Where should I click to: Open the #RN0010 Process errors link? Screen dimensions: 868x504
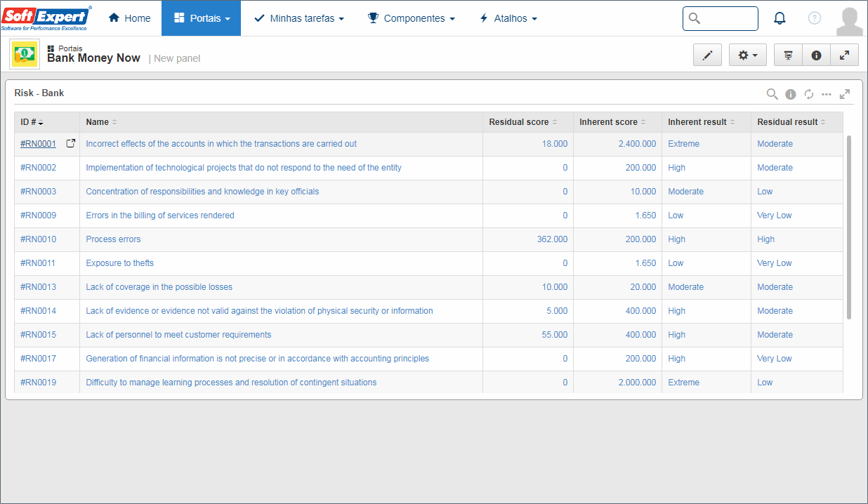113,239
